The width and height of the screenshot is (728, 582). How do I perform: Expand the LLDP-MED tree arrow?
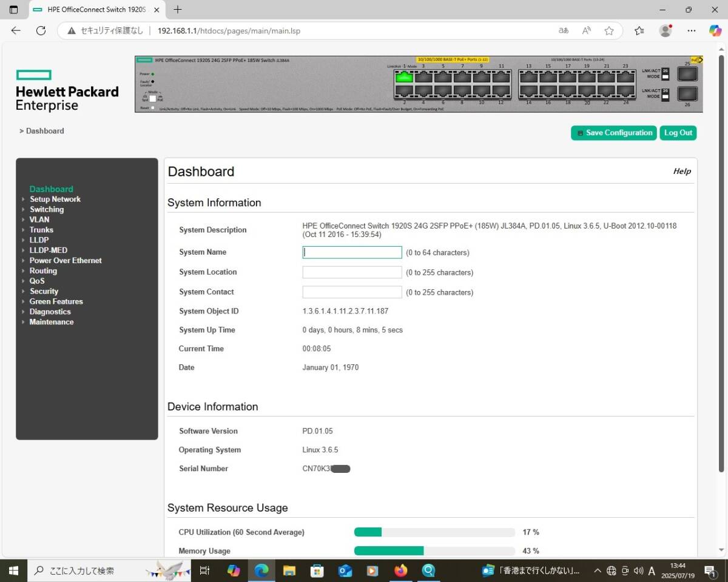(x=24, y=250)
